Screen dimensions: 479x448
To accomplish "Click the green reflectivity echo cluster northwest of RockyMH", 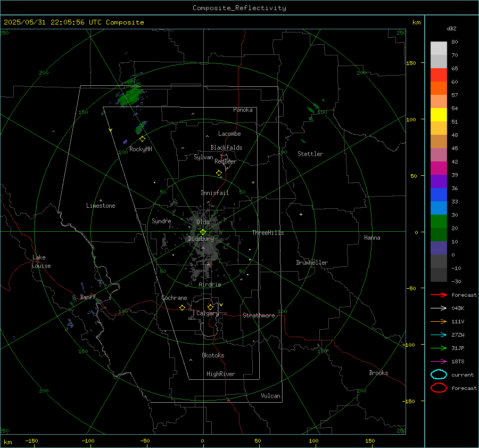I will click(131, 94).
